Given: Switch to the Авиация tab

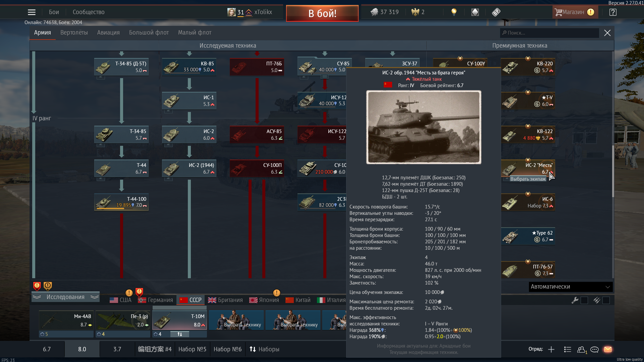Looking at the screenshot, I should click(108, 33).
